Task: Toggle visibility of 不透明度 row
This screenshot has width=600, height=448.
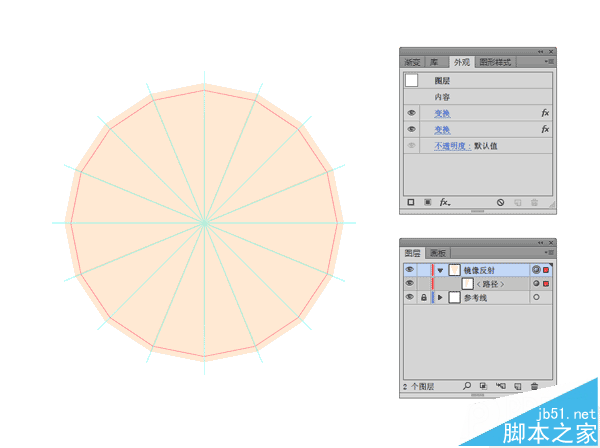Action: tap(411, 146)
